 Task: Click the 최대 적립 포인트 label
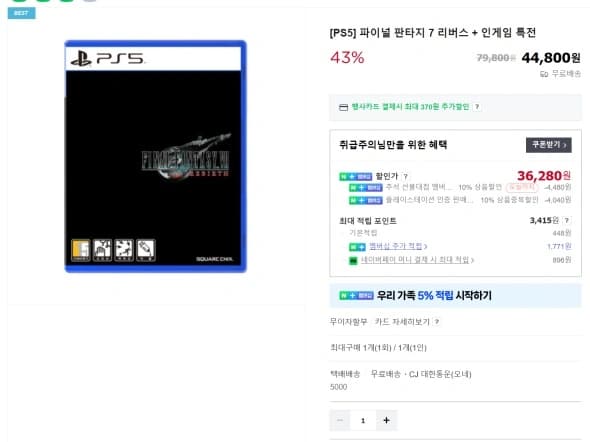pos(368,221)
